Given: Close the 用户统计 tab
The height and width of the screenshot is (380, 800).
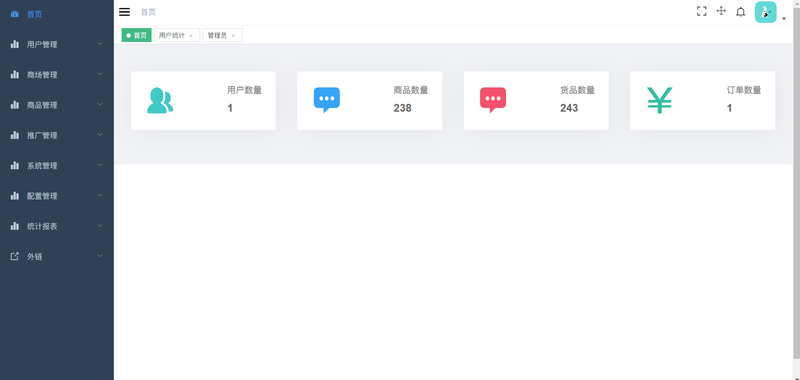Looking at the screenshot, I should pyautogui.click(x=191, y=36).
